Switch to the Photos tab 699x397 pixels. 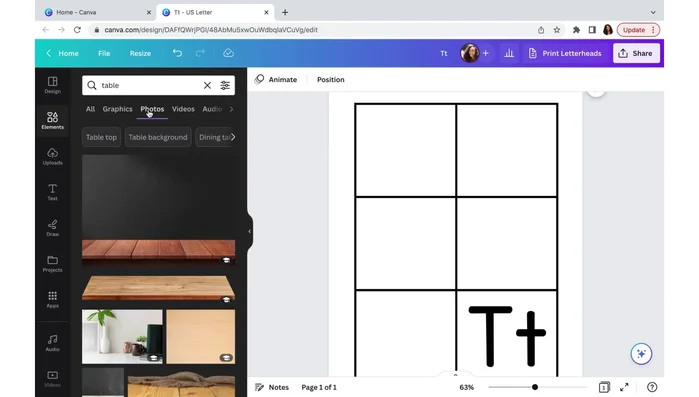click(152, 109)
